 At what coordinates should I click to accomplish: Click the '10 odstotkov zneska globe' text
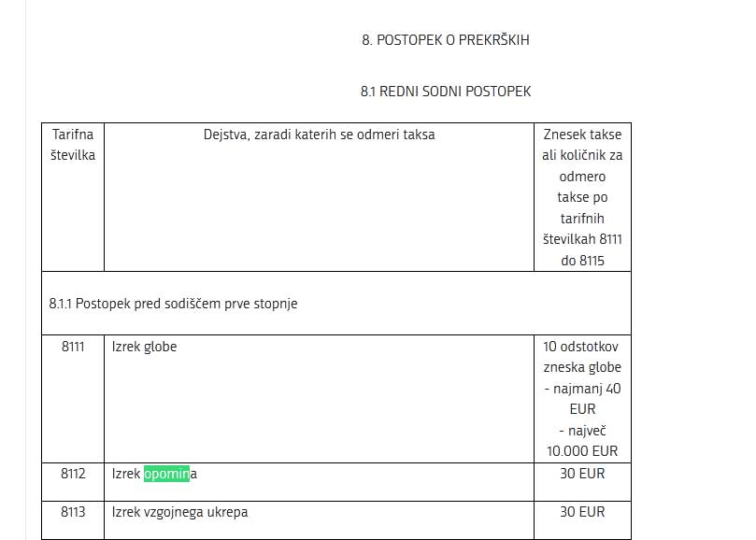click(582, 357)
